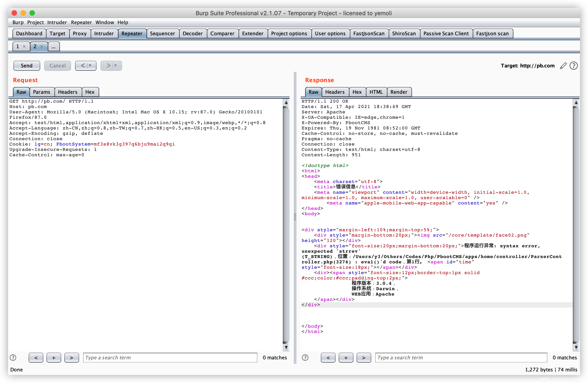The image size is (588, 383).
Task: Open the Params tab in Request
Action: click(x=42, y=92)
